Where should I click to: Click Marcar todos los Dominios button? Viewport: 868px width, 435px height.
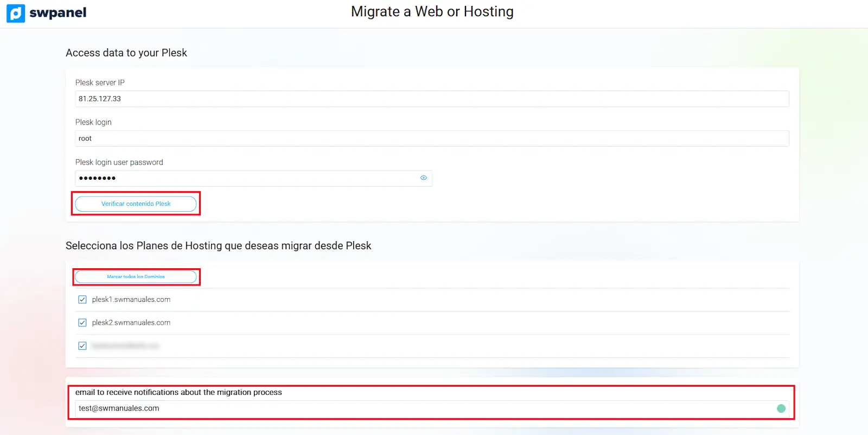[x=136, y=277]
